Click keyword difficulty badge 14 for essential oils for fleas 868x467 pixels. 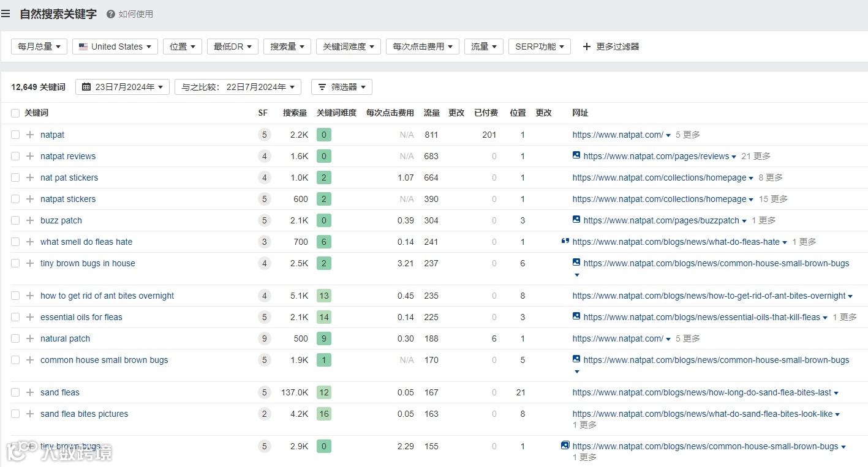[324, 317]
